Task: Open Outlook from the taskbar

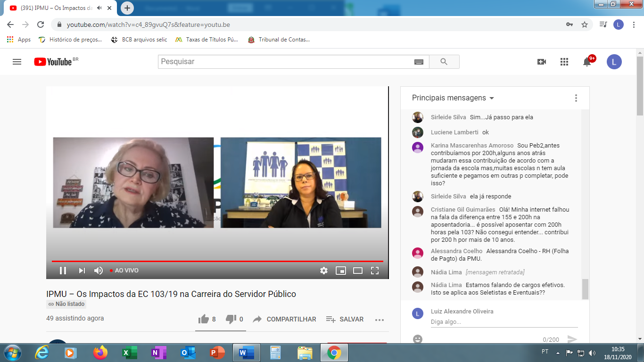Action: (188, 353)
